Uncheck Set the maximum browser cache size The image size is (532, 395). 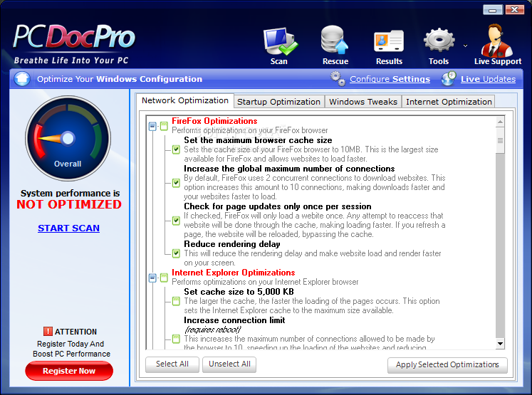[x=176, y=149]
